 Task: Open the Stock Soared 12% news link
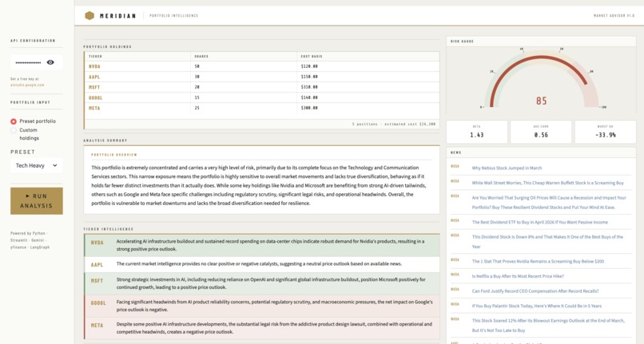tap(548, 326)
